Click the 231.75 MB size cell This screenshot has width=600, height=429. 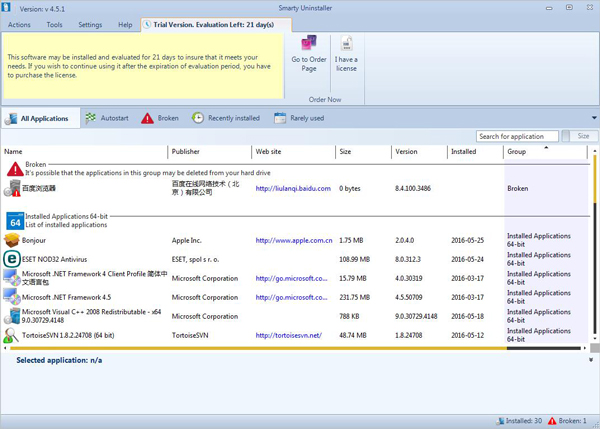(354, 297)
